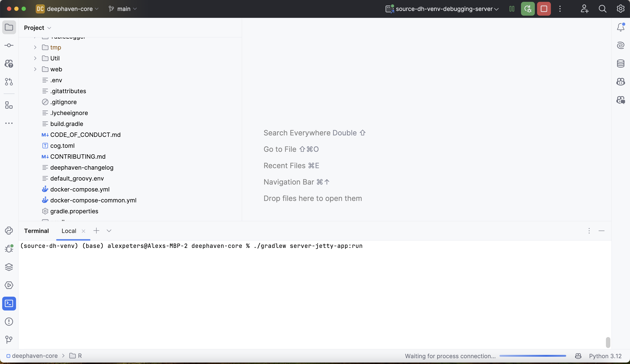Open the Python Console tool window
This screenshot has width=630, height=364.
(9, 230)
